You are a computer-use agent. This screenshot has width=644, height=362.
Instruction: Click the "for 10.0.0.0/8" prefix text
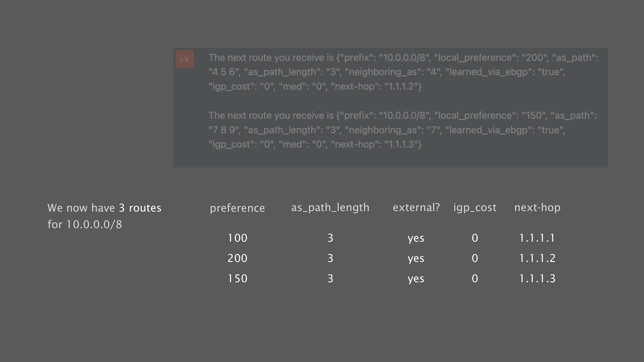tap(85, 224)
